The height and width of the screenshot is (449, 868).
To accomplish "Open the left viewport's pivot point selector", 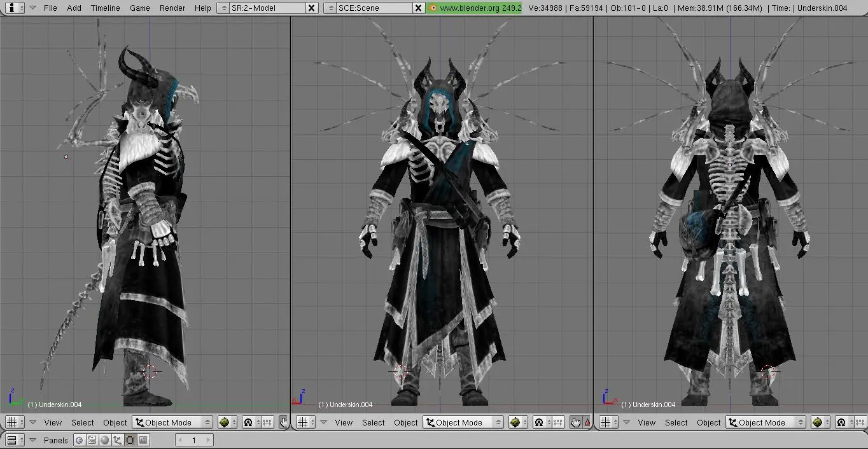I will [250, 422].
